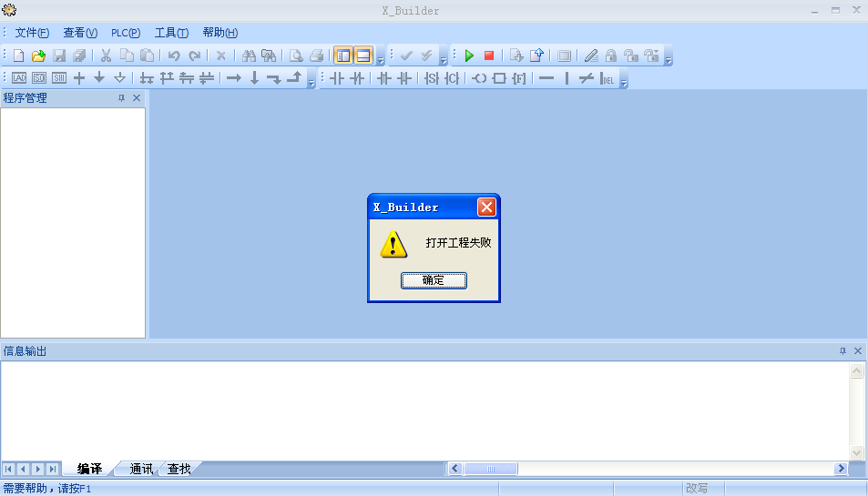Click the New file icon
Screen dimensions: 868x496
(x=18, y=56)
